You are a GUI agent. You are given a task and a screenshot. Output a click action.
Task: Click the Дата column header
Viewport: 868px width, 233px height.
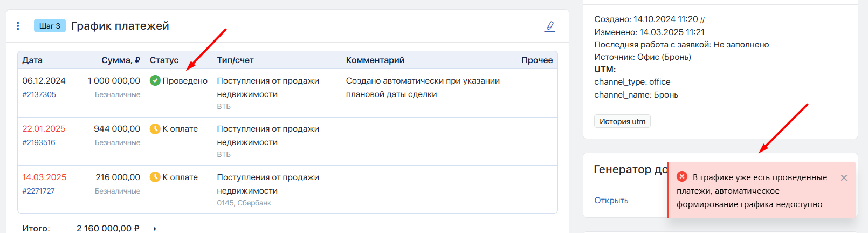click(32, 60)
